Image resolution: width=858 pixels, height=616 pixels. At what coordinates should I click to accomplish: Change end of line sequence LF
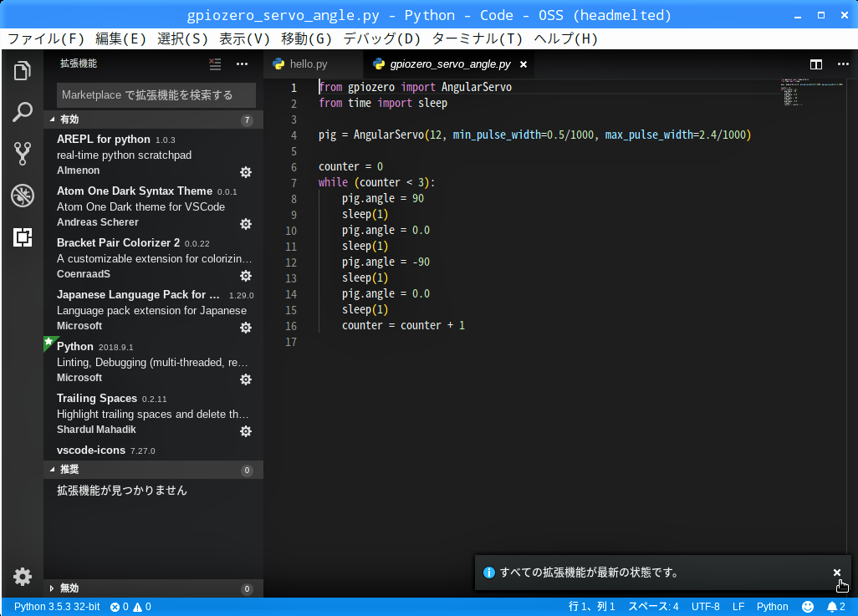tap(738, 607)
